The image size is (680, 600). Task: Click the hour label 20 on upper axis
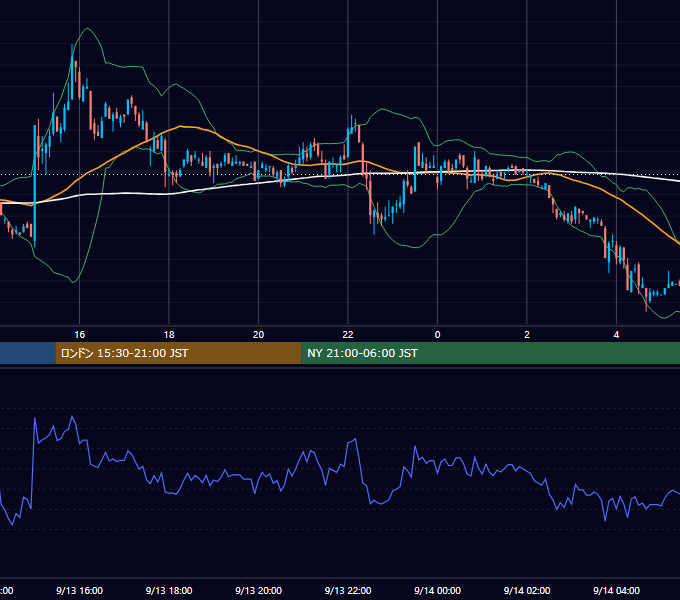[258, 335]
